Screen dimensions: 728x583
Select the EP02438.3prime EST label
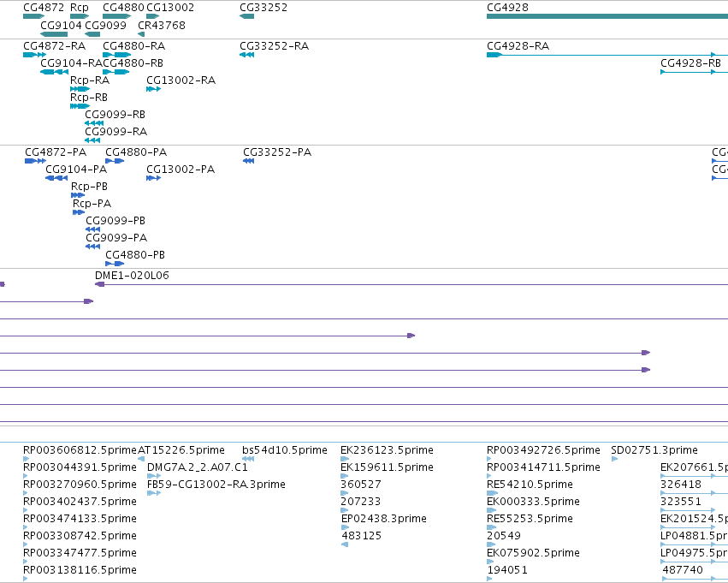click(x=384, y=519)
